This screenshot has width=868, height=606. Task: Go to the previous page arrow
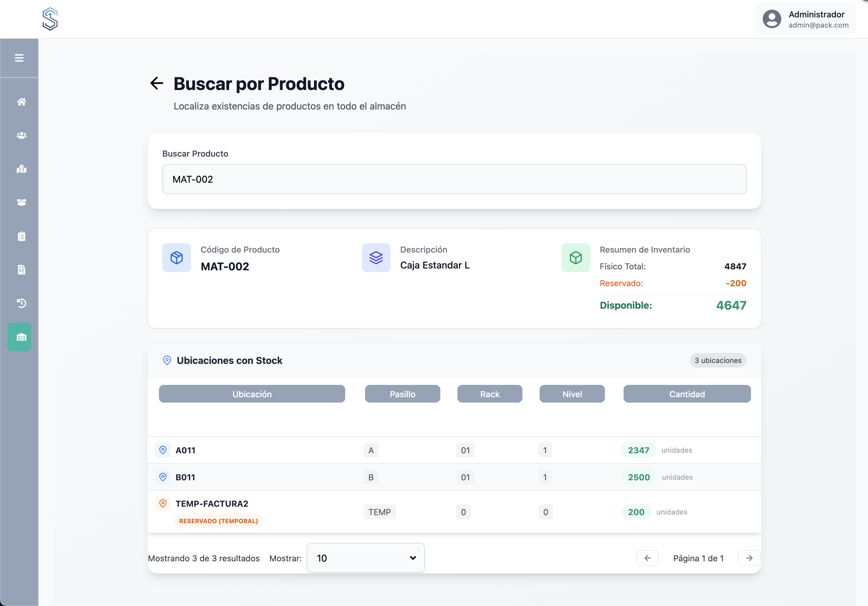647,558
